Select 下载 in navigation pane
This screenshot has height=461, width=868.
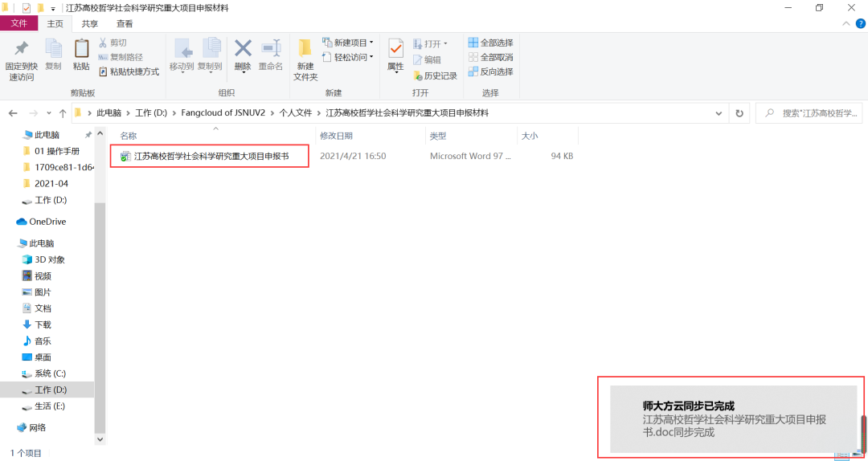(36, 324)
